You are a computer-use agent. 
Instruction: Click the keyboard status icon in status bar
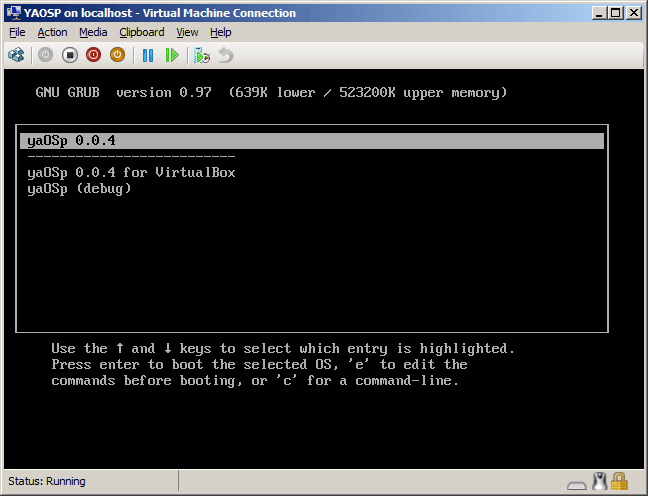click(x=577, y=485)
